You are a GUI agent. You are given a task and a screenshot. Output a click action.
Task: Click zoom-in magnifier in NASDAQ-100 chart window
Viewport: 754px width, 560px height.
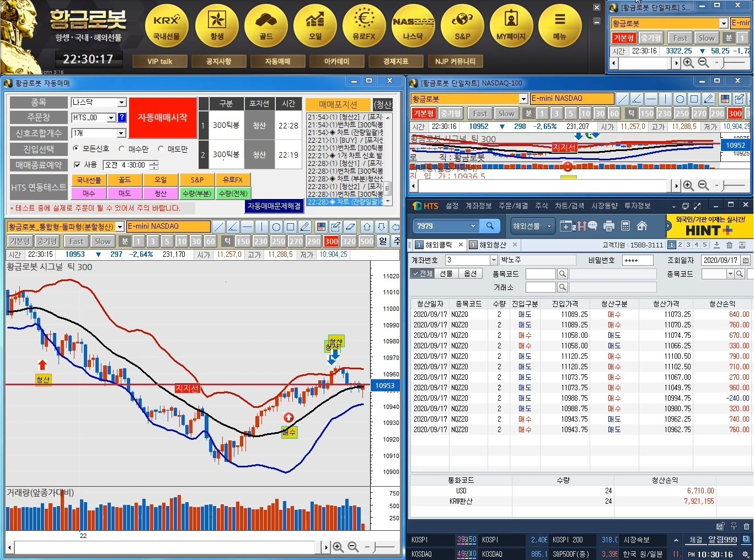coord(688,186)
